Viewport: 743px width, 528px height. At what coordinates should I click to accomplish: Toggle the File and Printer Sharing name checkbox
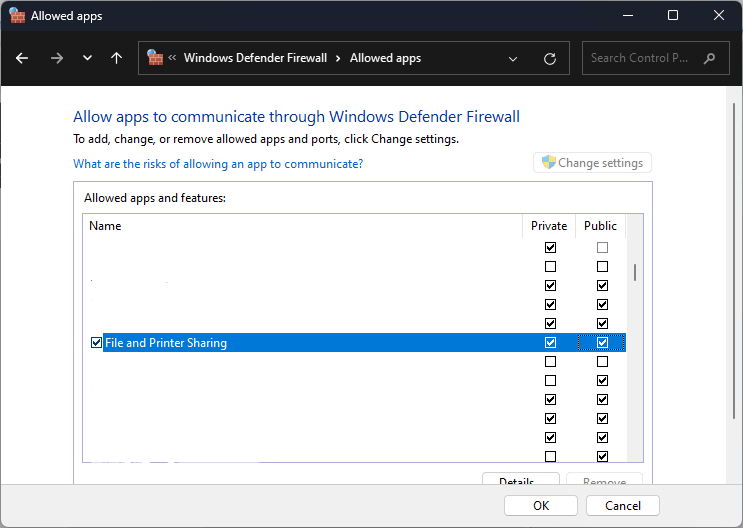96,343
